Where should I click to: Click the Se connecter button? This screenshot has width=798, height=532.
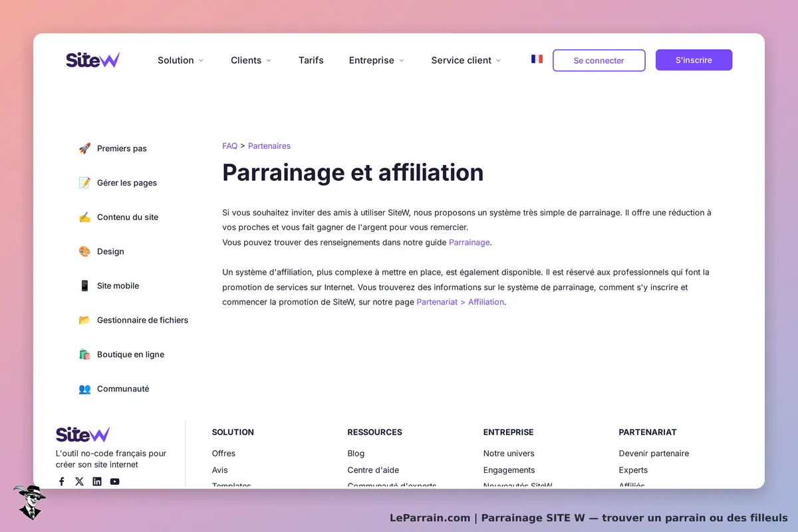[599, 60]
